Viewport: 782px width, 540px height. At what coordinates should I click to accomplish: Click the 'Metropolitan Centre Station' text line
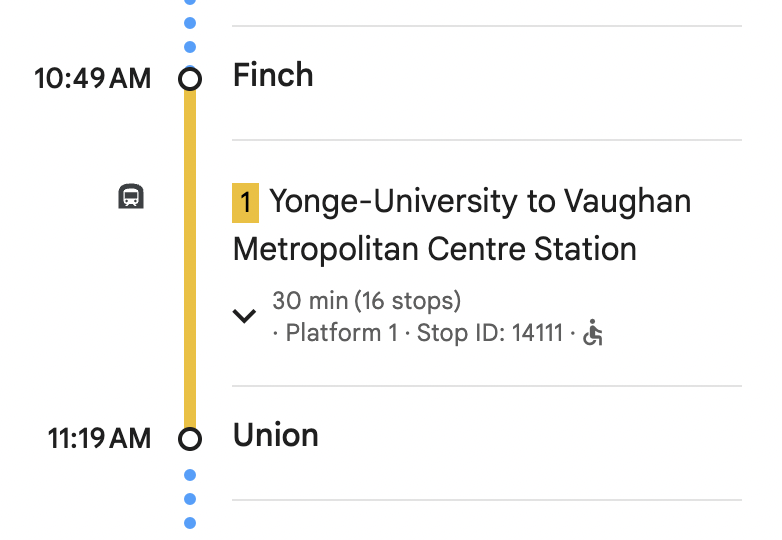(434, 248)
